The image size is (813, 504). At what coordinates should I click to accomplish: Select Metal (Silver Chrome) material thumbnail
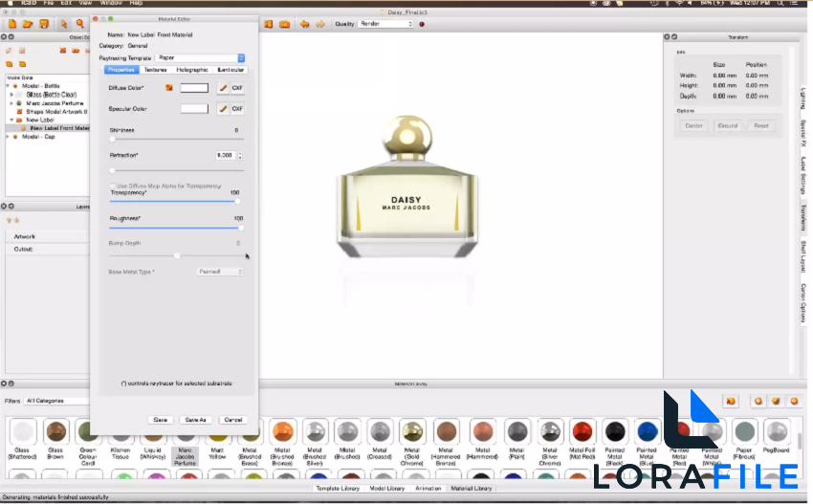click(x=550, y=431)
